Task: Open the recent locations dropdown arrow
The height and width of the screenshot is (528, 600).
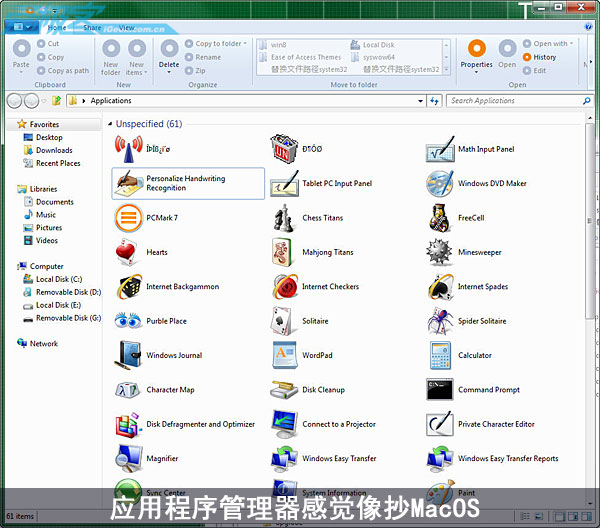Action: coord(44,101)
